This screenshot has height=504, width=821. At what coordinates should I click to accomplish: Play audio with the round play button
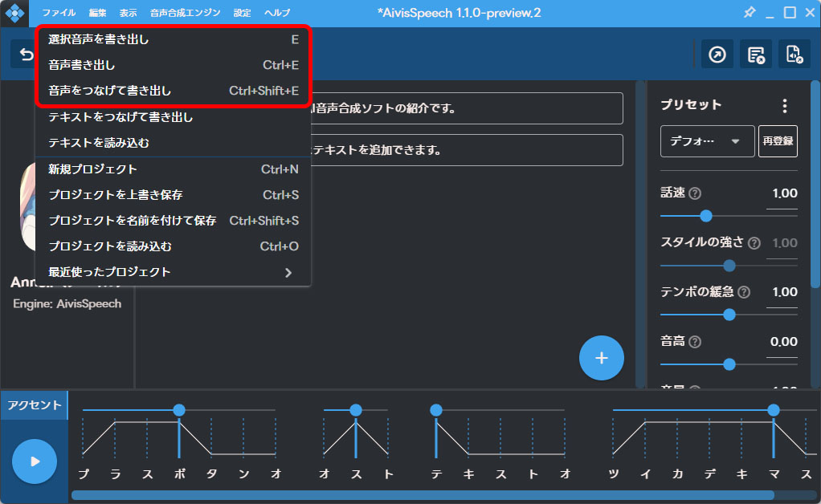35,461
